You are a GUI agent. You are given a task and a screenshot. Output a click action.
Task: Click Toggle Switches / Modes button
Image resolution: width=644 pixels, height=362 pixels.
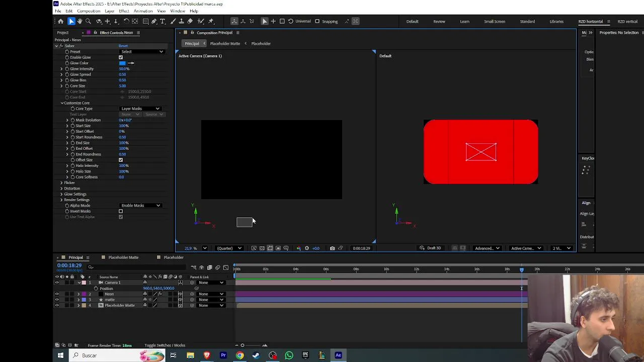tap(165, 345)
